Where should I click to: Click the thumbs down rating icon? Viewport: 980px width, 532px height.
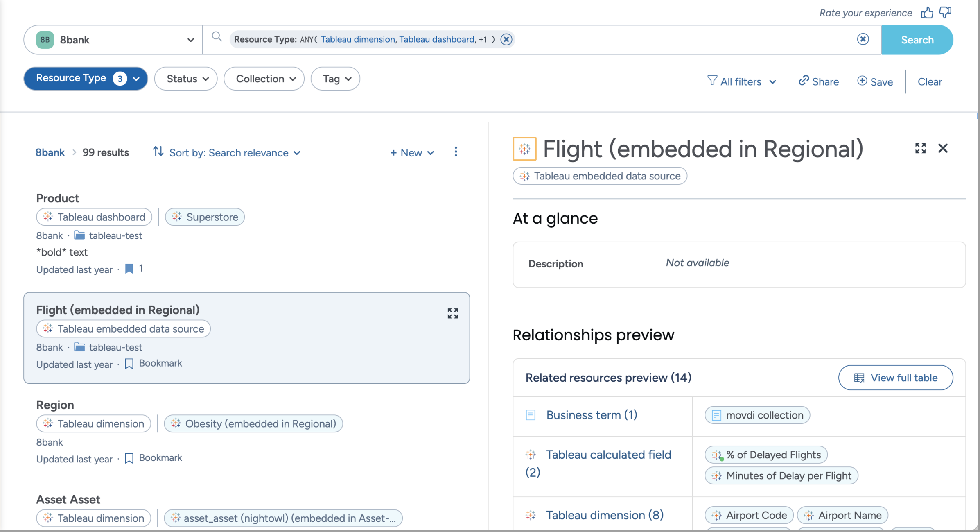coord(945,13)
